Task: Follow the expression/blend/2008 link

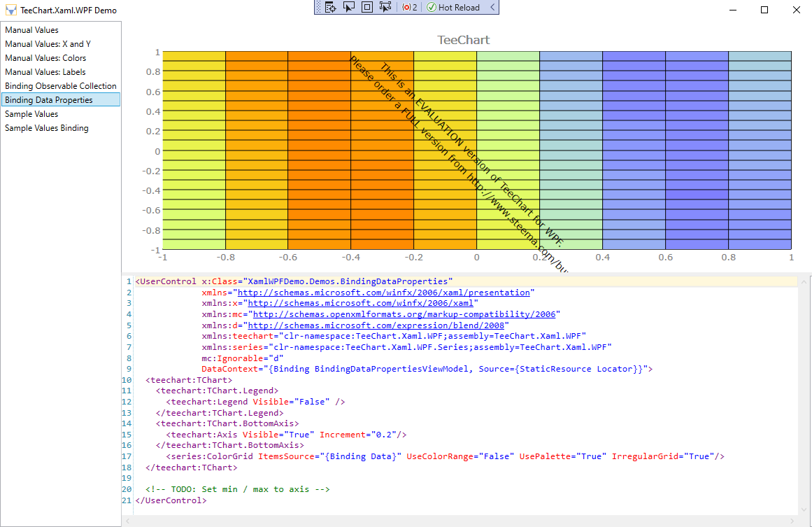Action: pyautogui.click(x=376, y=325)
